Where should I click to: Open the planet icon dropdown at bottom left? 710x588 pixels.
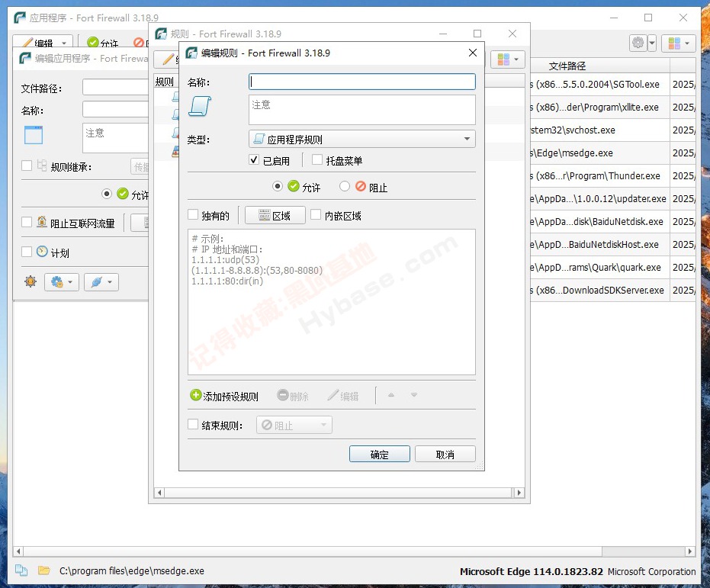tap(101, 282)
